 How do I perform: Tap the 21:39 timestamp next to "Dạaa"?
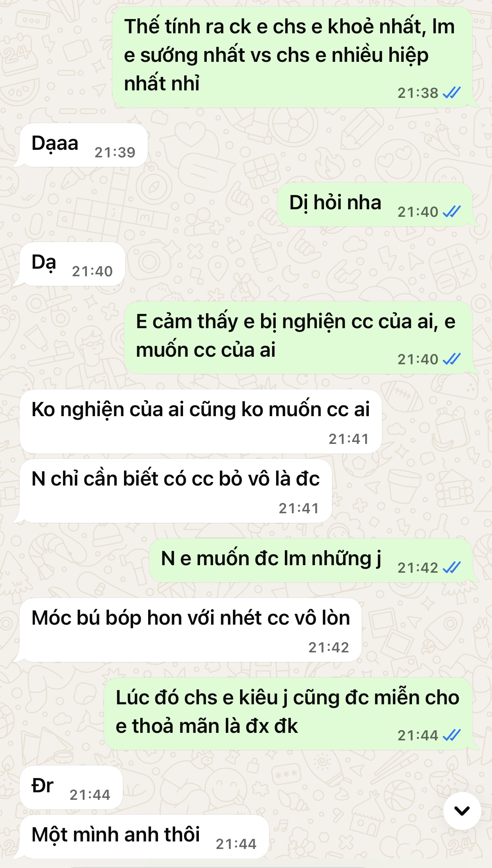(x=115, y=153)
